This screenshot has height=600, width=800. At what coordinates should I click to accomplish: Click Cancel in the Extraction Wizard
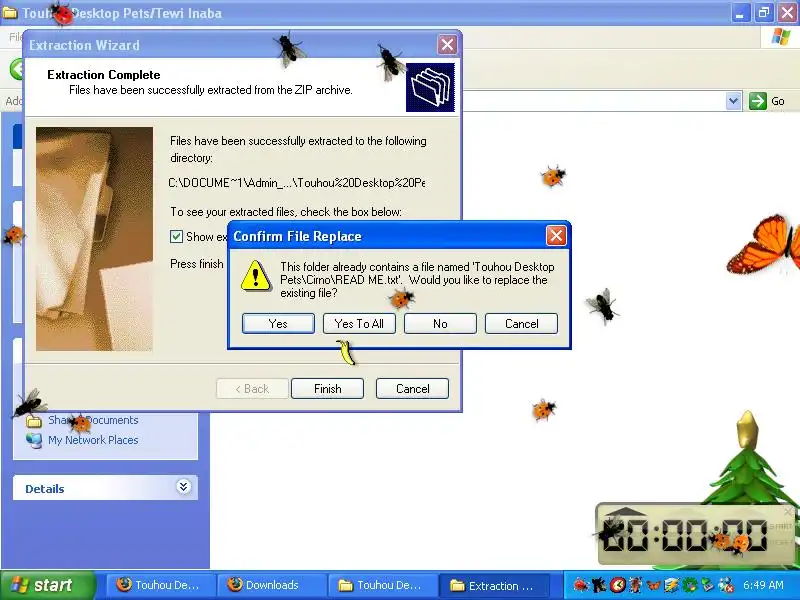pos(412,389)
